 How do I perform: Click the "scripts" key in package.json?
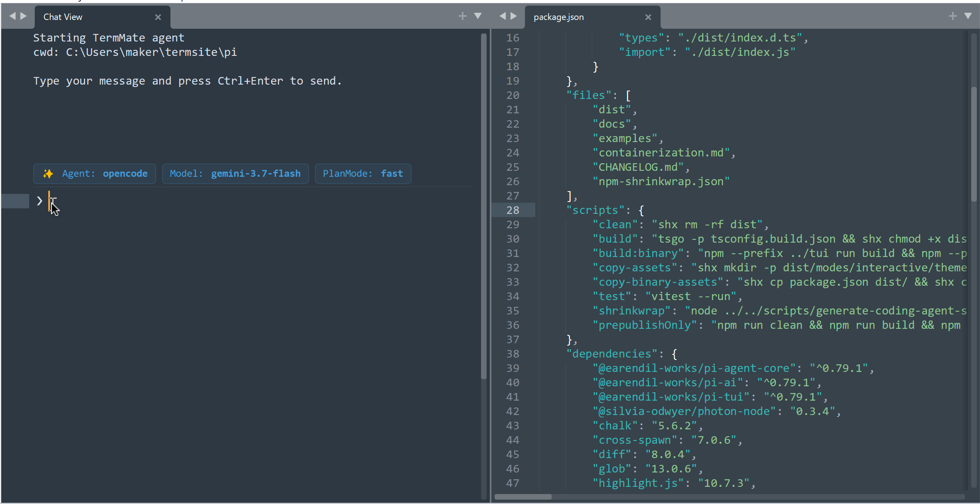tap(596, 210)
